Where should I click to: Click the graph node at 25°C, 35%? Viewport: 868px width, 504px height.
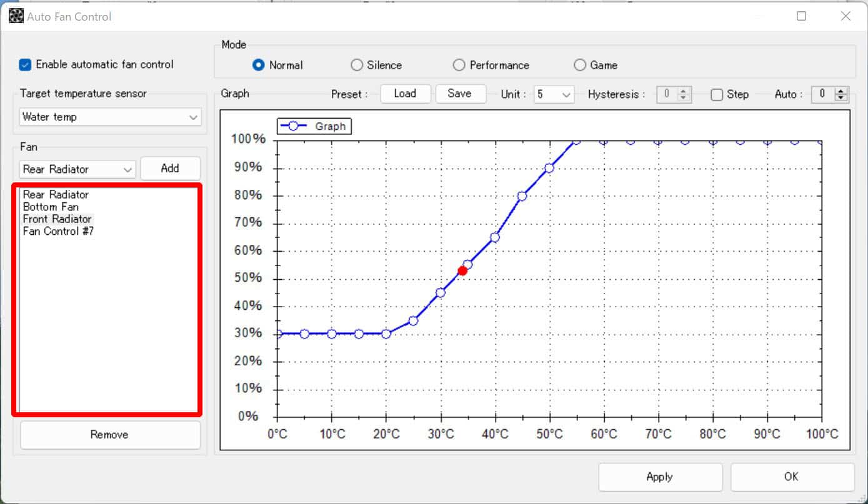pyautogui.click(x=413, y=320)
